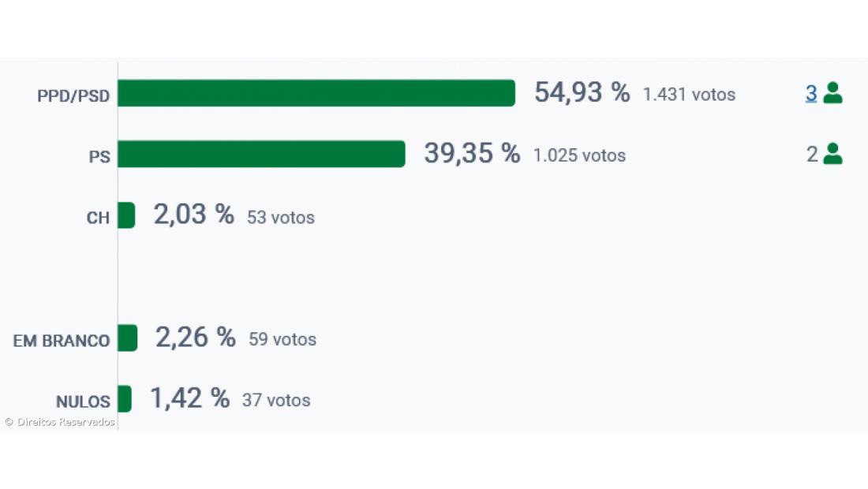
Task: Select the PS party label
Action: (x=99, y=158)
